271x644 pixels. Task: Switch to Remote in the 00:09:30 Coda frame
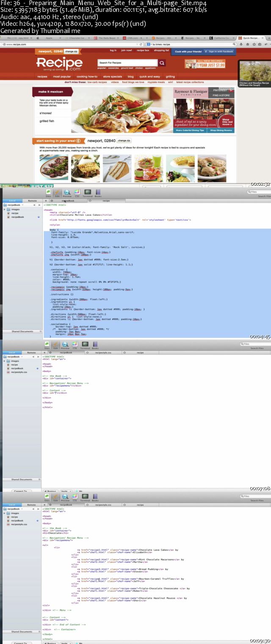coord(32,504)
